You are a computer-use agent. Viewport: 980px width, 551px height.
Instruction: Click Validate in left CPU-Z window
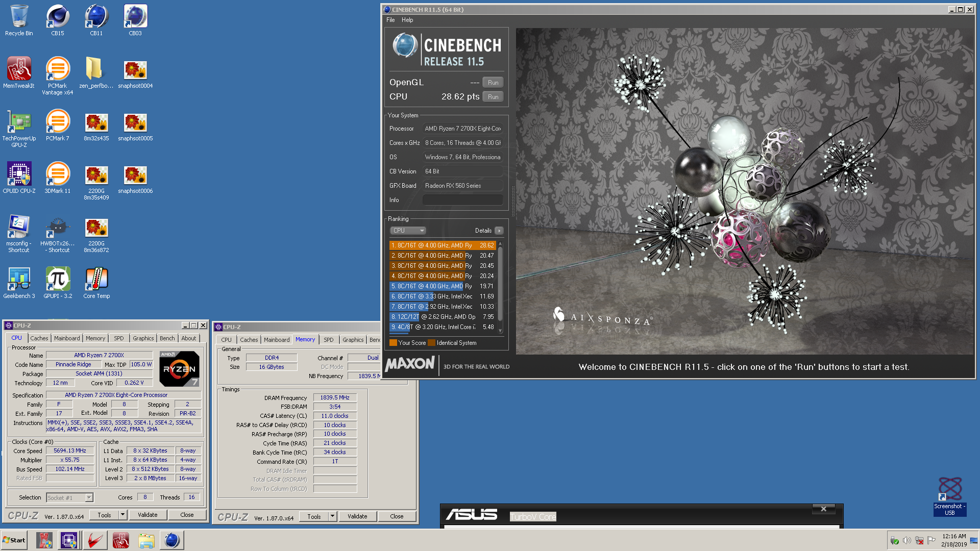click(148, 515)
